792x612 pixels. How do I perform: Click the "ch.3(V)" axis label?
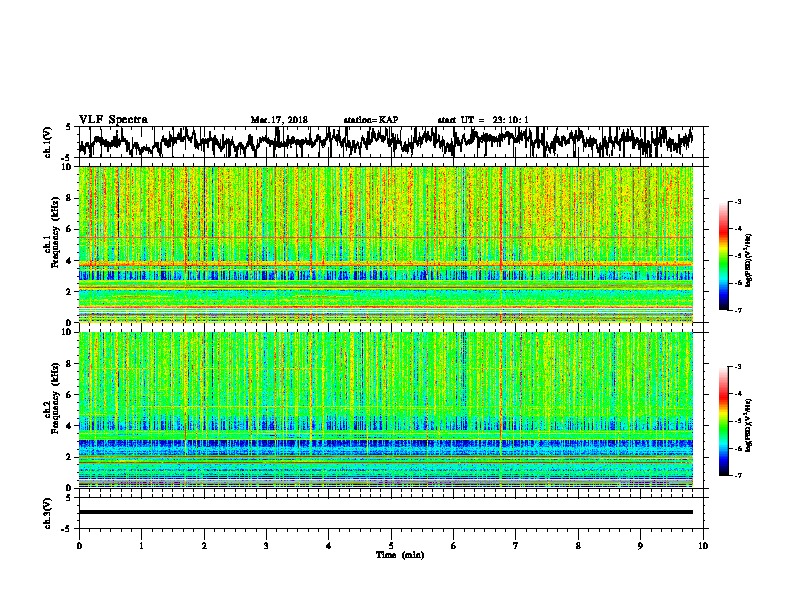pos(48,513)
